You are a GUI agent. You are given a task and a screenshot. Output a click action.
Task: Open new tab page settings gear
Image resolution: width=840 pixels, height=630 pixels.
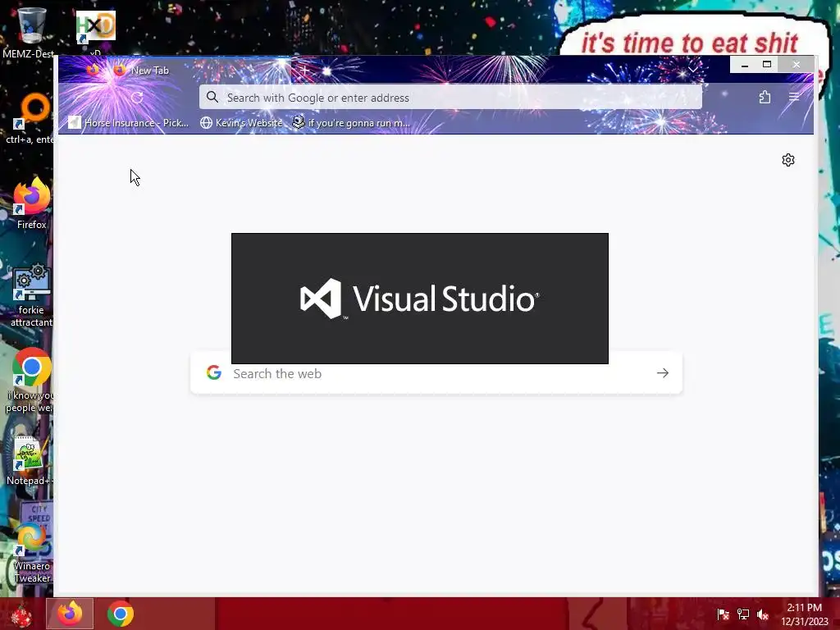[788, 160]
